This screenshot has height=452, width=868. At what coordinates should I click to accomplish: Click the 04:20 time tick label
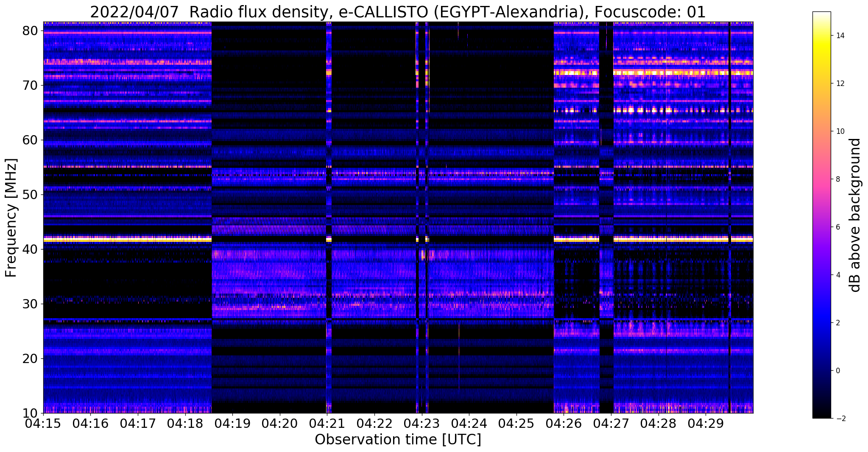(x=280, y=424)
